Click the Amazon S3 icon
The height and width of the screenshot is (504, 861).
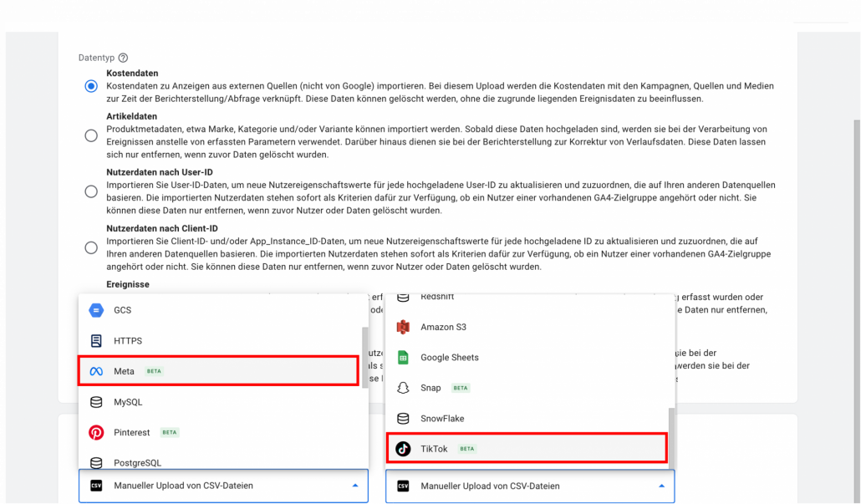point(403,327)
